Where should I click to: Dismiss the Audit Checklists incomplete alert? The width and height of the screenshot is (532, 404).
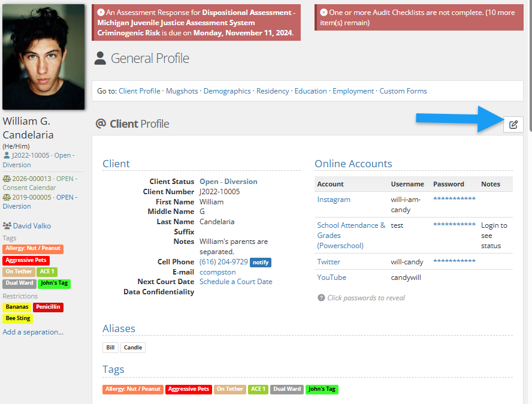(324, 13)
